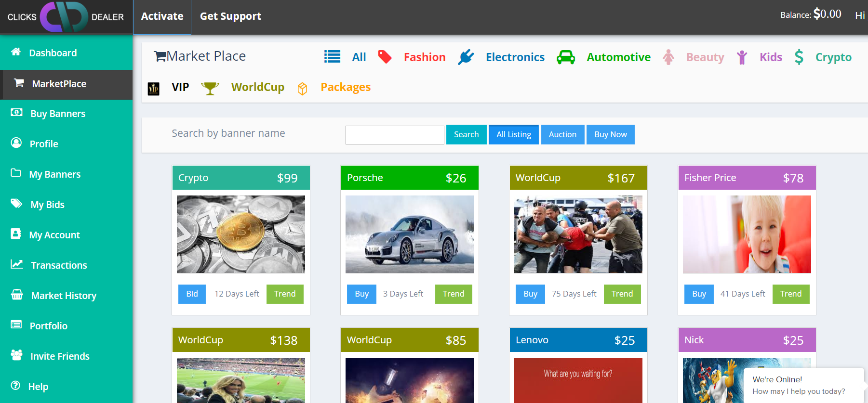Select the All category tab
The height and width of the screenshot is (403, 868).
pos(359,57)
